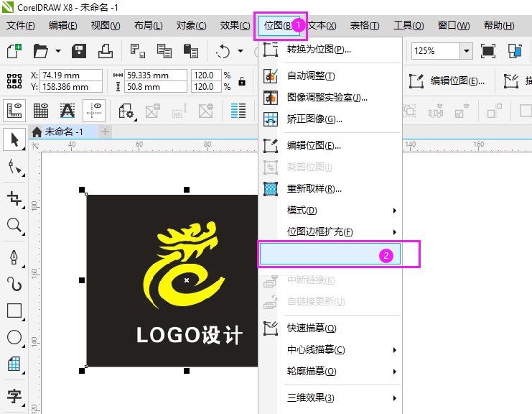Select the Zoom magnifier tool

click(x=14, y=226)
